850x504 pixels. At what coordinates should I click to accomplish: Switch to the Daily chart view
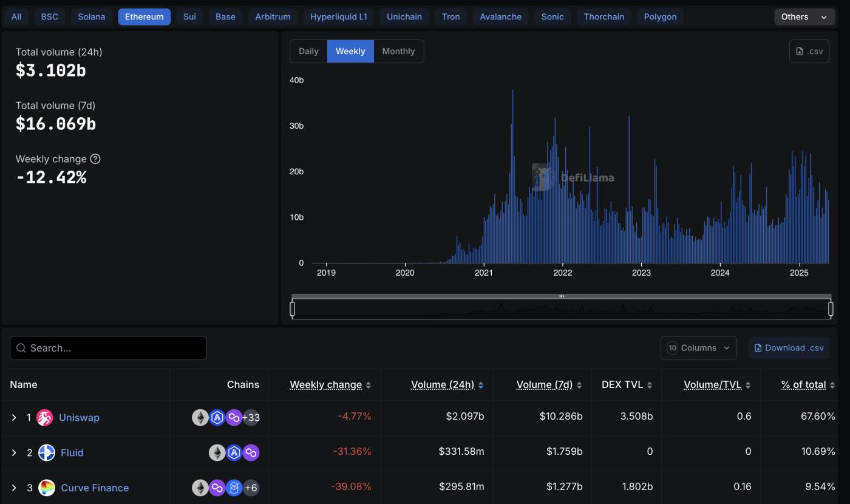[308, 51]
